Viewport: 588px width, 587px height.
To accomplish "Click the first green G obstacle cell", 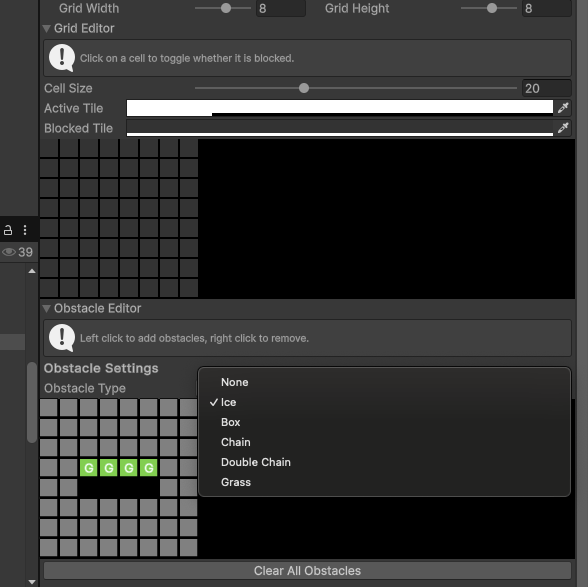I will point(88,468).
